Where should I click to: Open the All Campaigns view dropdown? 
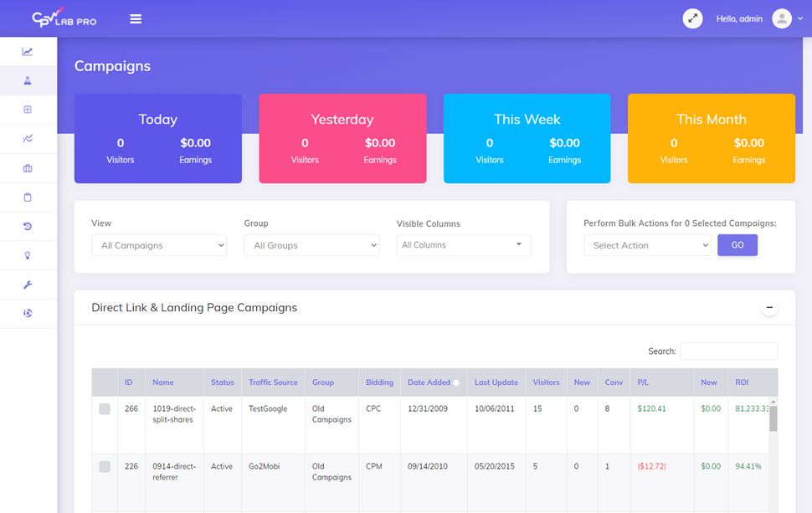coord(158,245)
